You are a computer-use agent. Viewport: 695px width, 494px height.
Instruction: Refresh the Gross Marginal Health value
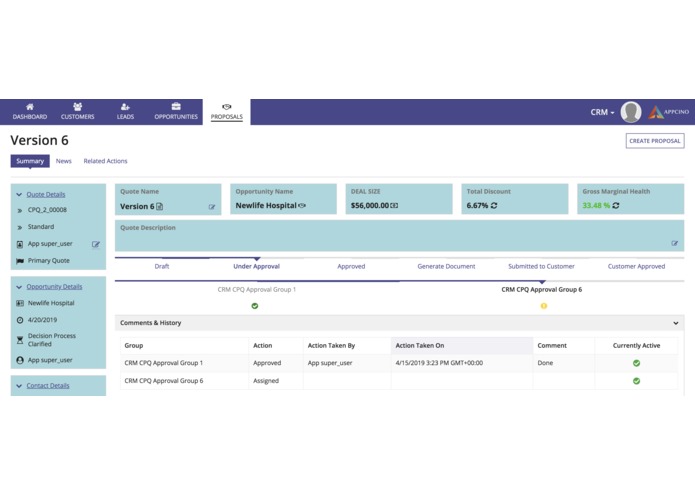[616, 206]
